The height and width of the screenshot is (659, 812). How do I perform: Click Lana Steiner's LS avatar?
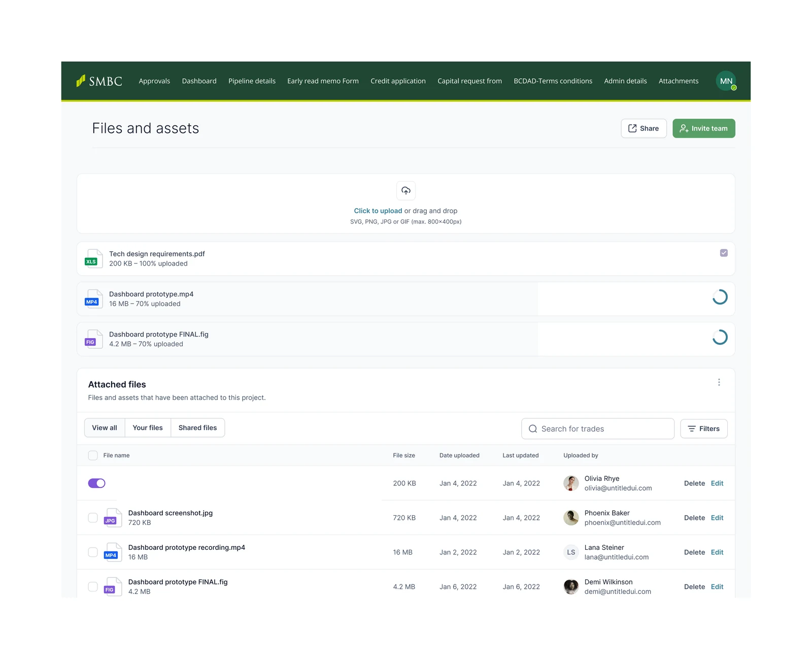point(571,552)
